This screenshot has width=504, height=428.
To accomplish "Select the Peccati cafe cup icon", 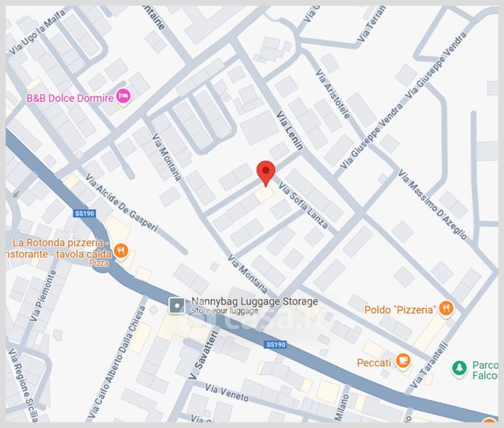I will pyautogui.click(x=403, y=361).
